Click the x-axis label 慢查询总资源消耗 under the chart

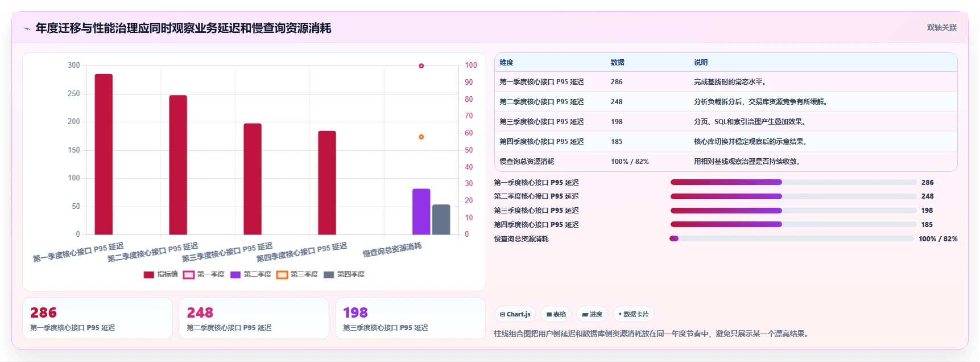[392, 250]
